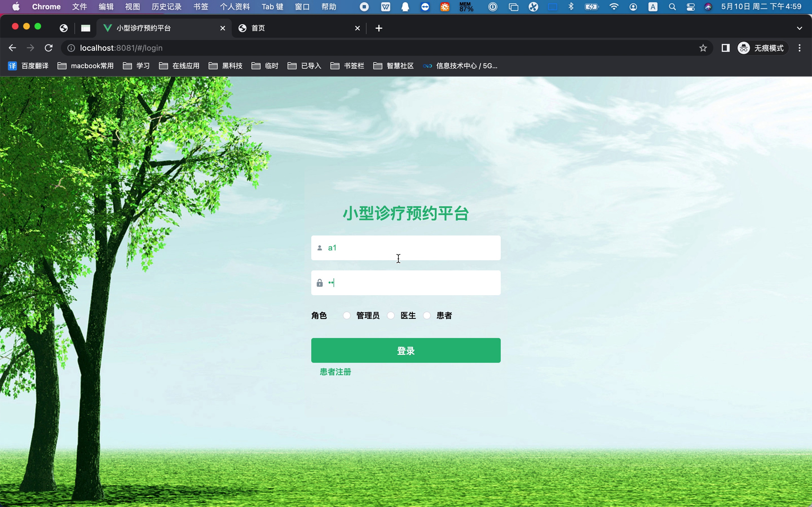Select the 管理员 role radio button
This screenshot has width=812, height=507.
coord(347,315)
